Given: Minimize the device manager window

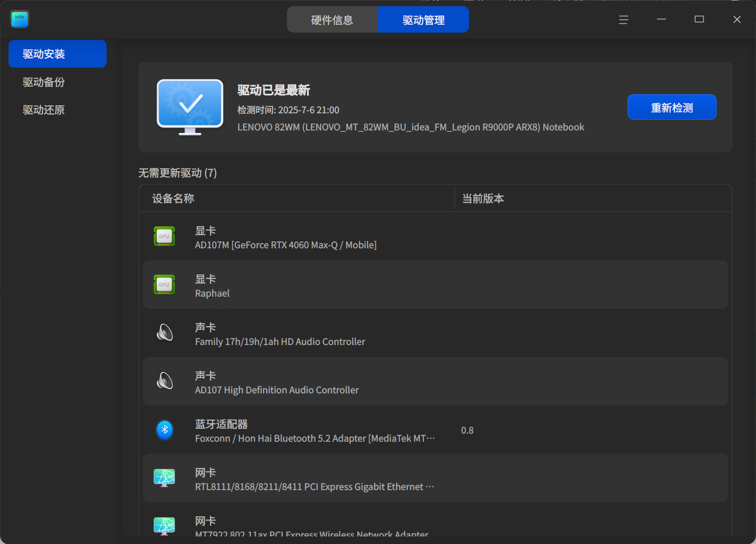Looking at the screenshot, I should (x=661, y=19).
